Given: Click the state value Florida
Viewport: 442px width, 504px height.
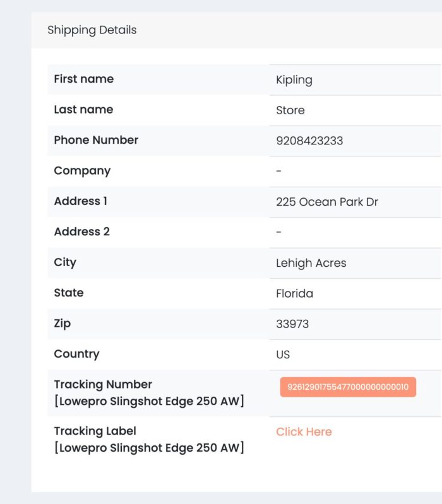Looking at the screenshot, I should [294, 293].
